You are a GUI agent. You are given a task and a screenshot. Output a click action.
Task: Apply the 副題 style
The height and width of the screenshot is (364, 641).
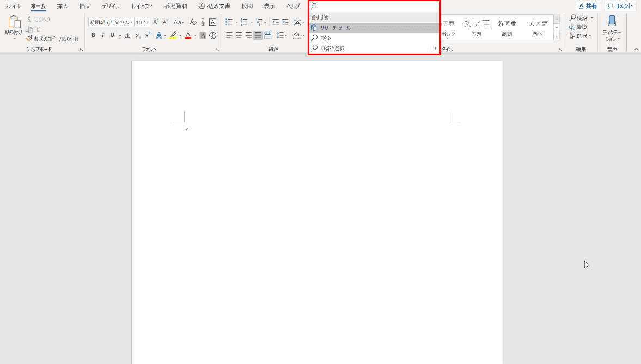[507, 28]
